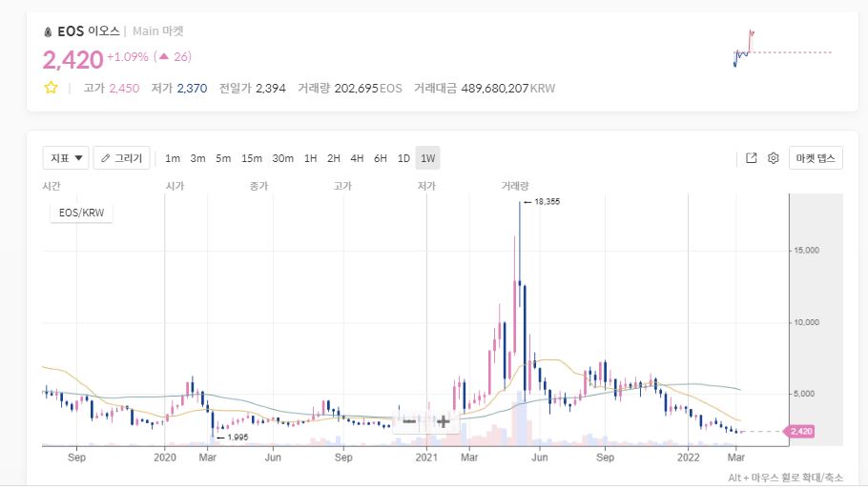Click the 2022 time axis label
The width and height of the screenshot is (868, 489).
688,458
